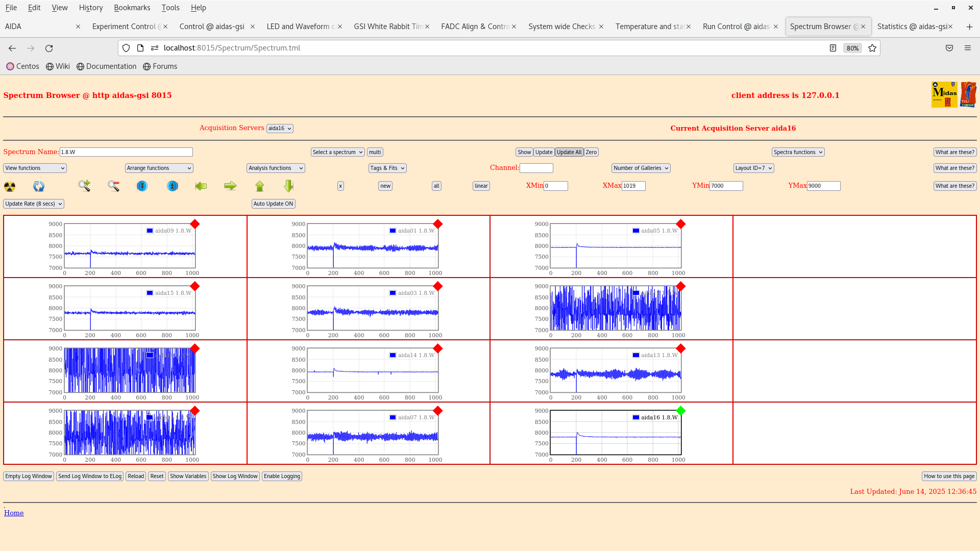The image size is (980, 551).
Task: Click the green diamond marker on aida16 plot
Action: click(x=680, y=411)
